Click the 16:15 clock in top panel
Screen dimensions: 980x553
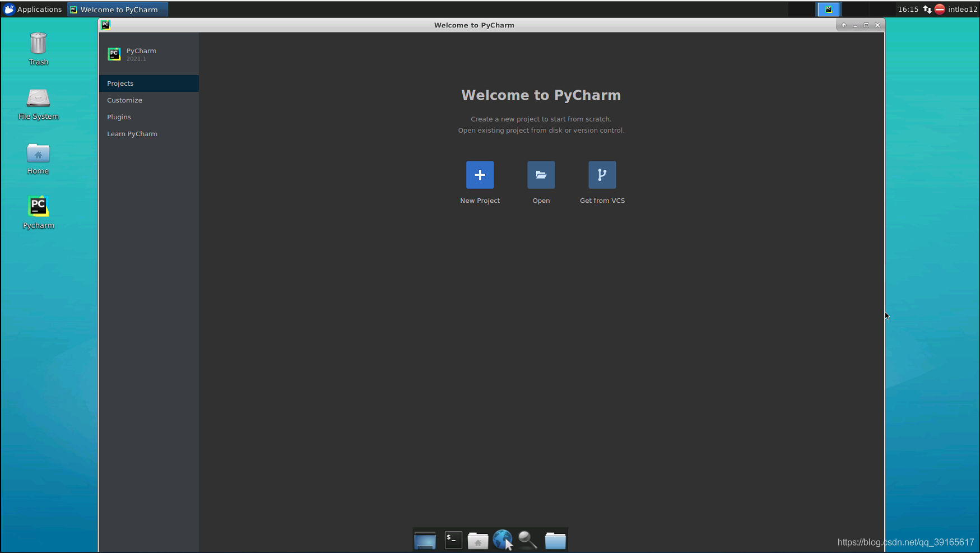tap(908, 9)
